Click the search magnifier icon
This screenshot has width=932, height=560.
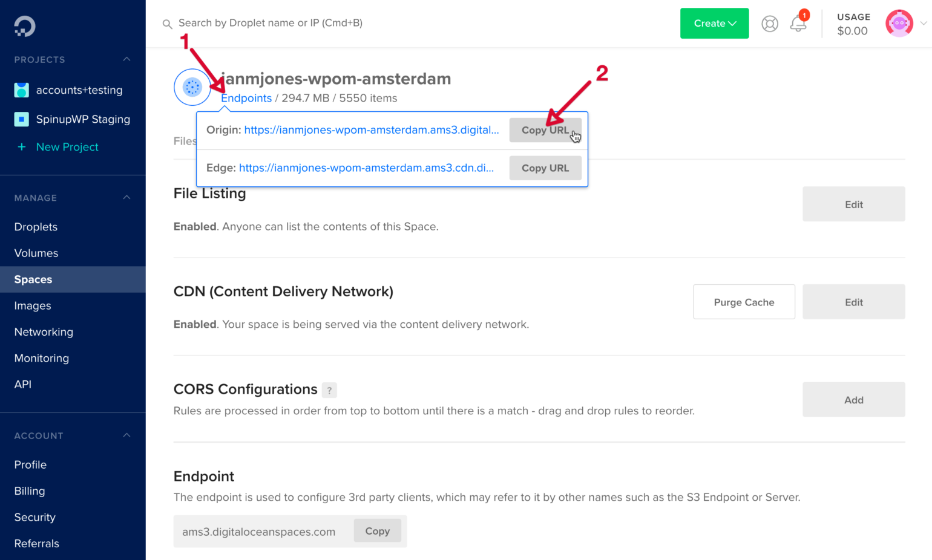pos(167,24)
